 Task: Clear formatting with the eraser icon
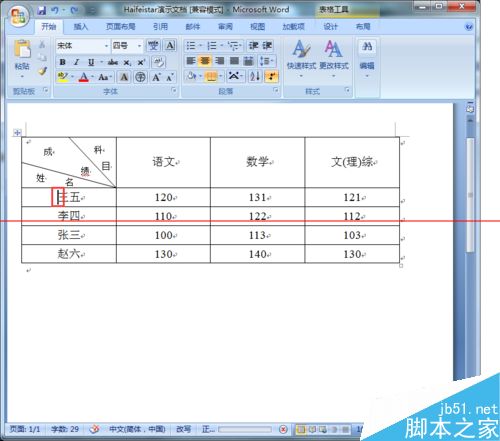point(158,62)
